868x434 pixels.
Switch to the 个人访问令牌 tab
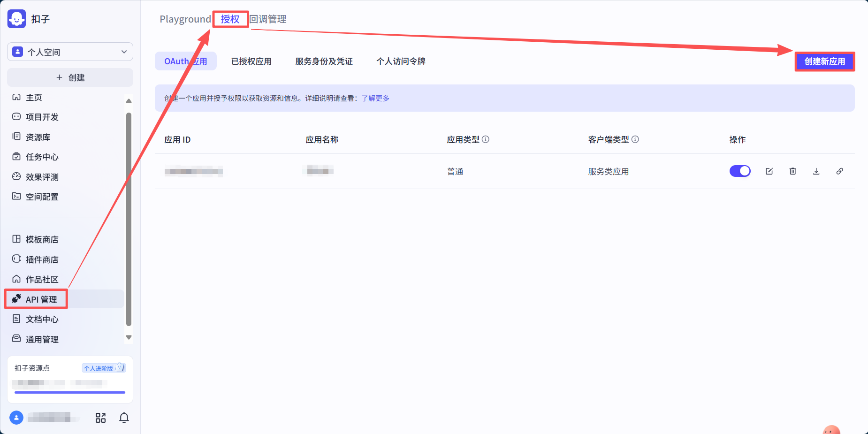401,61
